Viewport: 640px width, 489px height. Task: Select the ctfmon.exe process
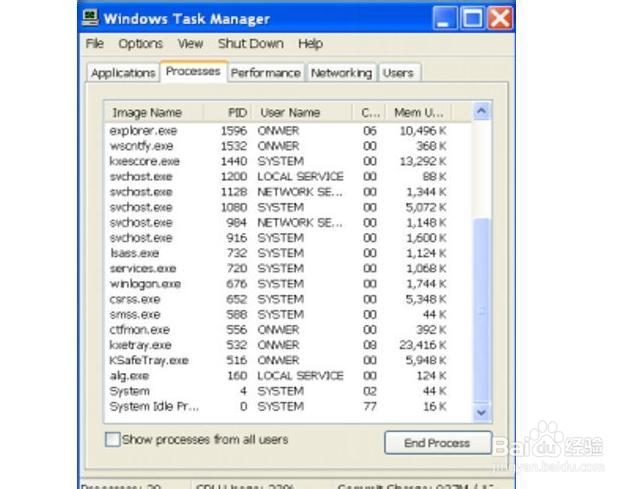tap(288, 330)
